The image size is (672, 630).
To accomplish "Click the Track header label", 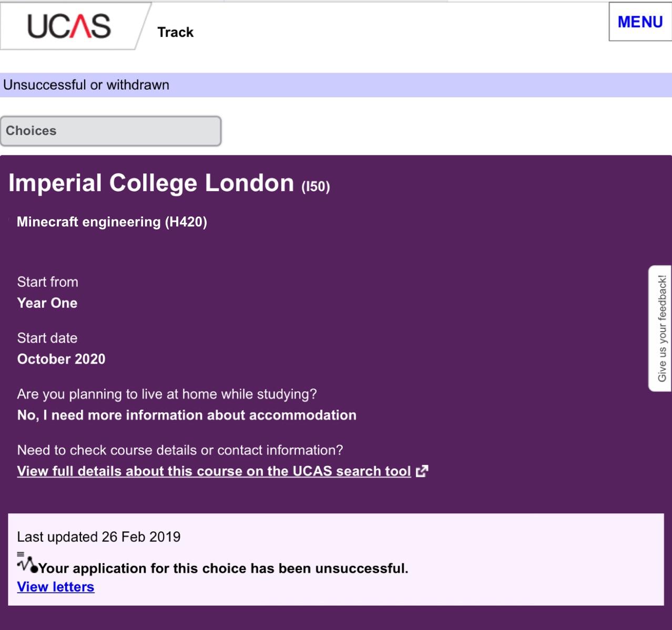I will [x=176, y=33].
